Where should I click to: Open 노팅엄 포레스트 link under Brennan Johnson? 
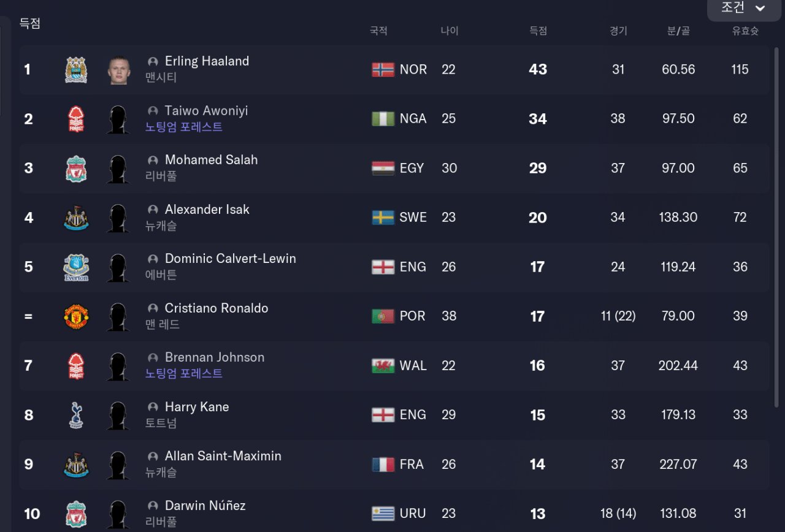(x=183, y=373)
